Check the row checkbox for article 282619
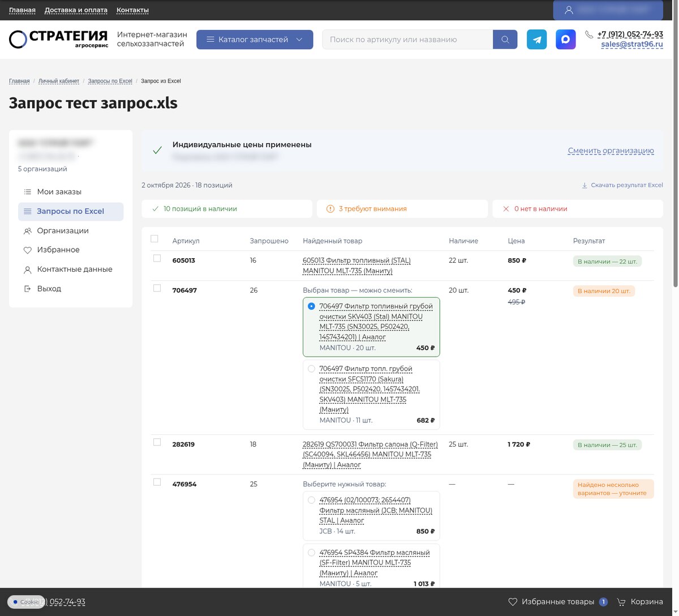 (x=157, y=442)
